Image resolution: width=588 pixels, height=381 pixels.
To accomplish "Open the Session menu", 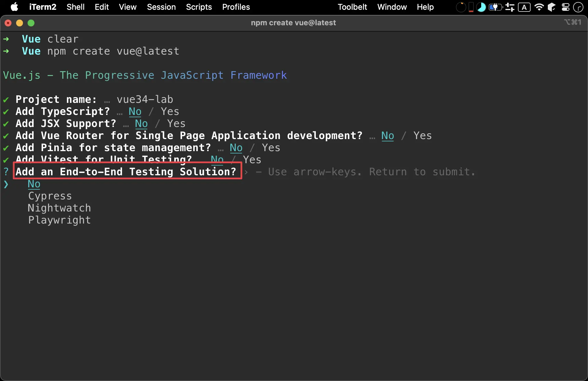I will [x=161, y=7].
